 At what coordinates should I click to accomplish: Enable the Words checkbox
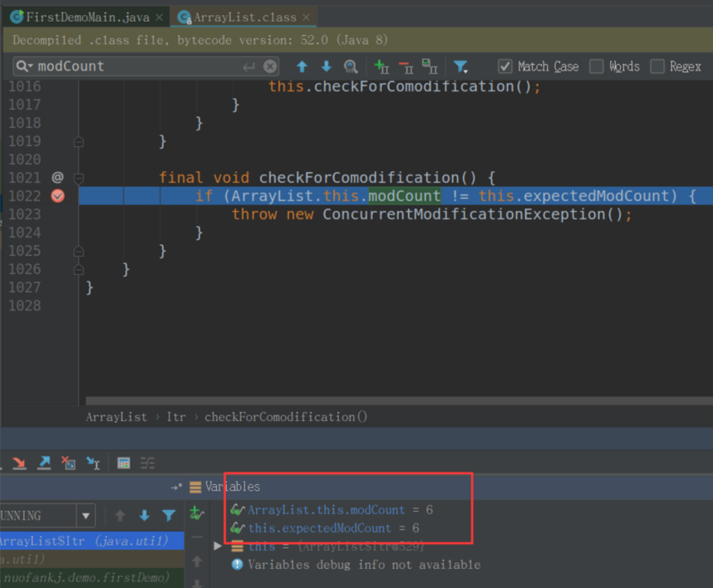click(596, 66)
